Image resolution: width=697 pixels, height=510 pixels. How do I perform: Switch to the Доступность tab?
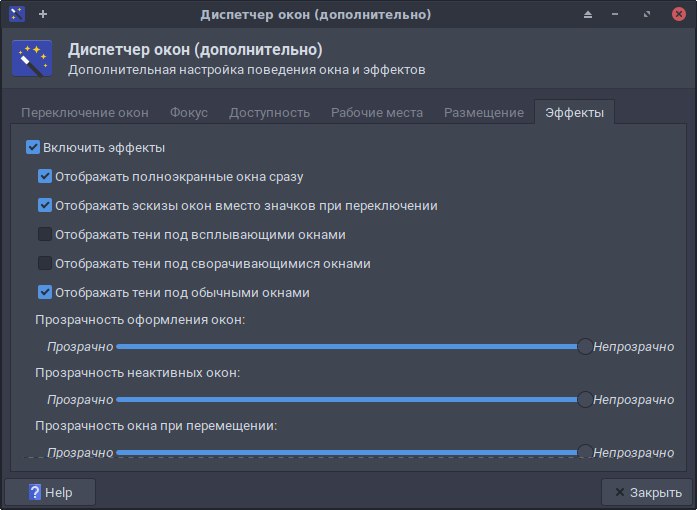coord(269,112)
